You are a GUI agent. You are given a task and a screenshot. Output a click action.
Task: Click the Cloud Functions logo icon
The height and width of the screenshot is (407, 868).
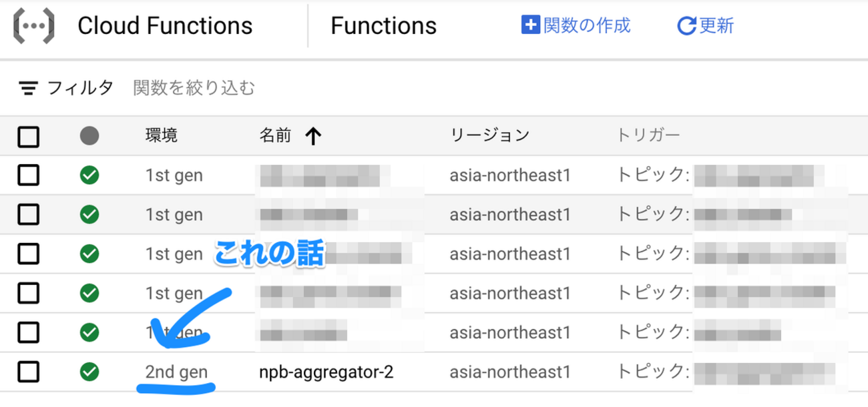[33, 27]
